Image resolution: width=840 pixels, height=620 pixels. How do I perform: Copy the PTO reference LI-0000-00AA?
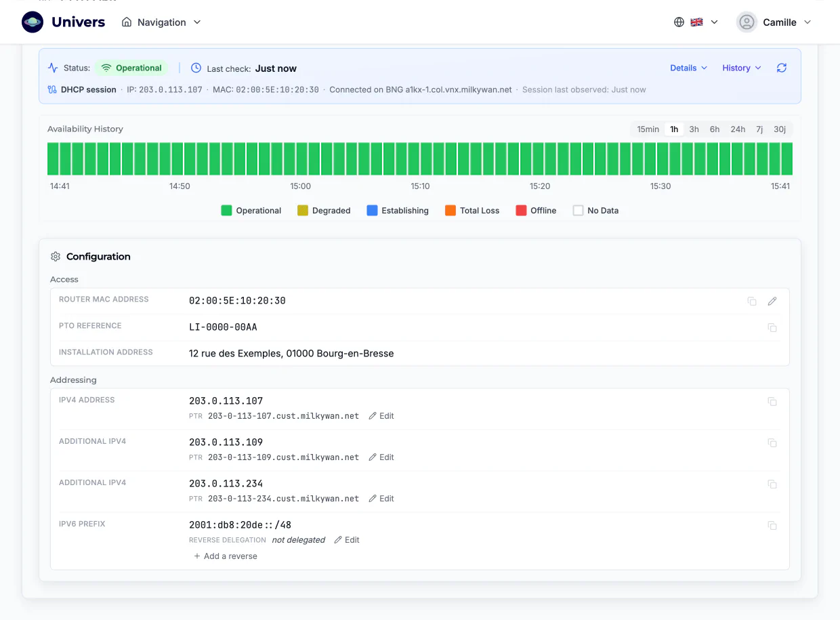pos(772,328)
